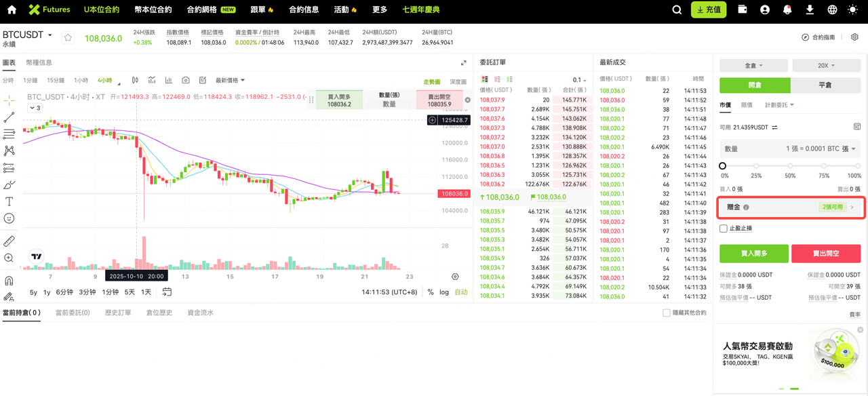Open the app download arrow icon
868x396 pixels.
click(x=810, y=10)
